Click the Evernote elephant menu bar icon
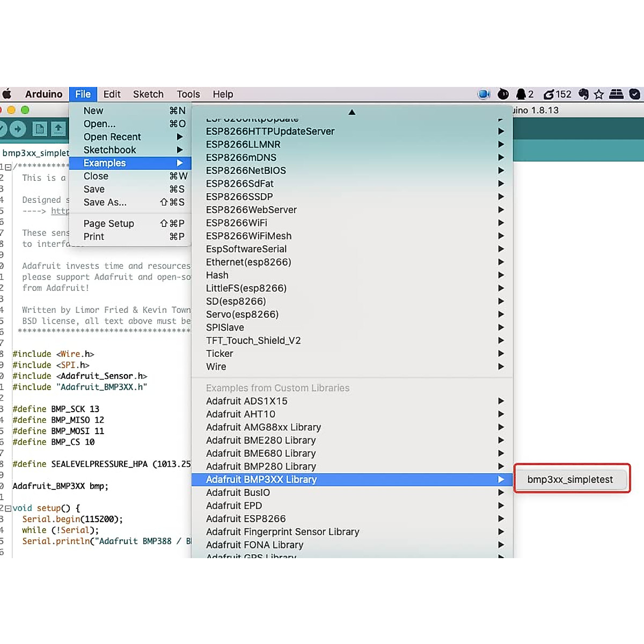644x644 pixels. tap(583, 94)
